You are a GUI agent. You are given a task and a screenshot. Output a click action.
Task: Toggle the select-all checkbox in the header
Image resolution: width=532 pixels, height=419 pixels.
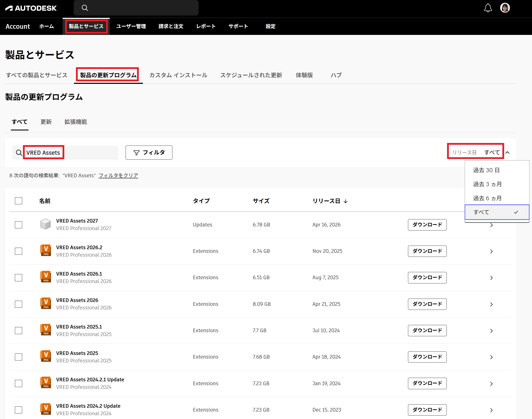point(19,201)
